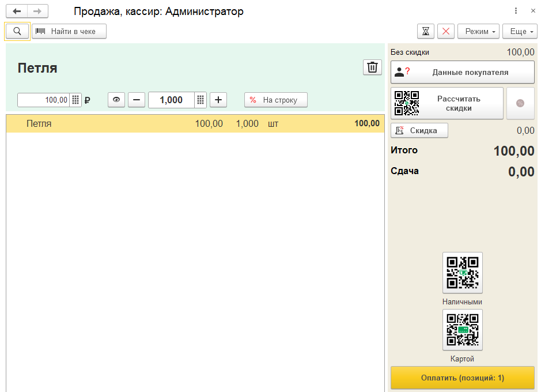The image size is (541, 392).
Task: Click Найти в чеке button
Action: point(69,31)
